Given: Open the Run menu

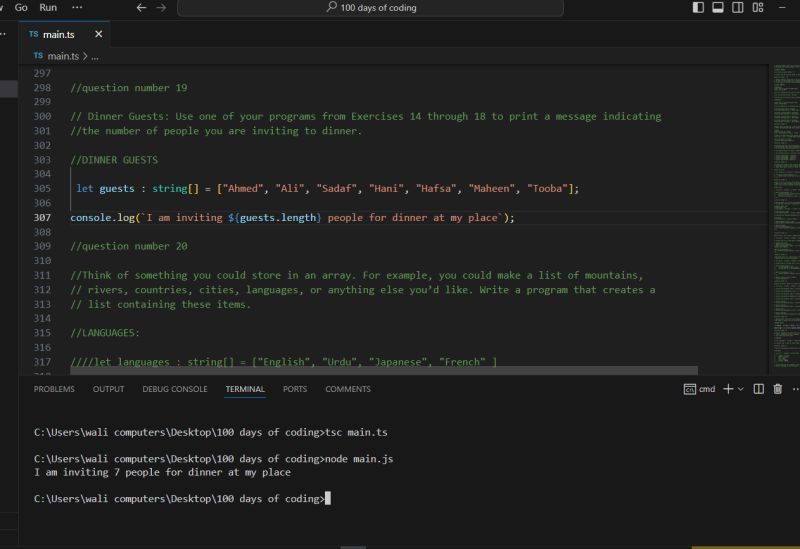Looking at the screenshot, I should 48,7.
